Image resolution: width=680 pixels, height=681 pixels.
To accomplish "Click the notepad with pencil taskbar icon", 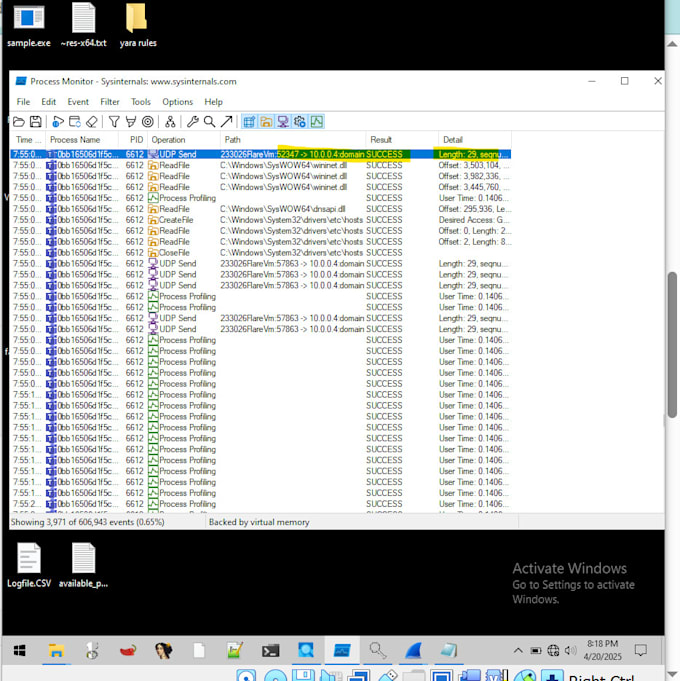I will pyautogui.click(x=235, y=650).
